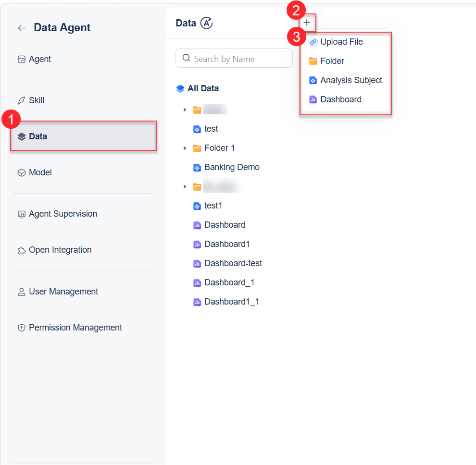Open the Agent section
The width and height of the screenshot is (476, 465).
tap(39, 59)
